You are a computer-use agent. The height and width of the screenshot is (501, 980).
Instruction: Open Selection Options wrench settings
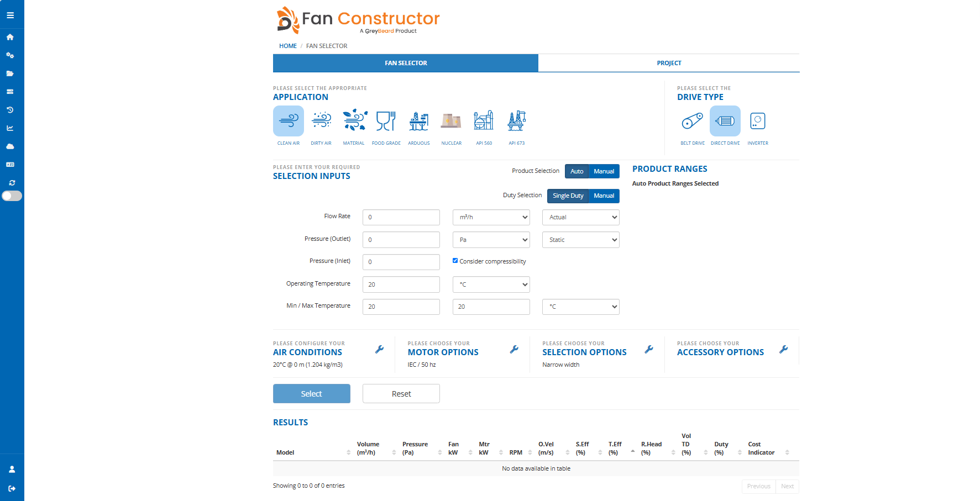tap(649, 349)
